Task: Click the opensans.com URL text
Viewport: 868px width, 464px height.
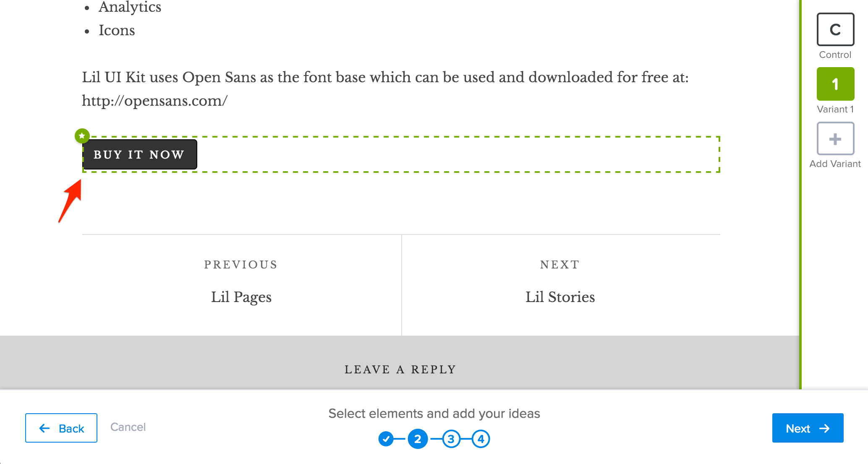Action: pyautogui.click(x=154, y=101)
